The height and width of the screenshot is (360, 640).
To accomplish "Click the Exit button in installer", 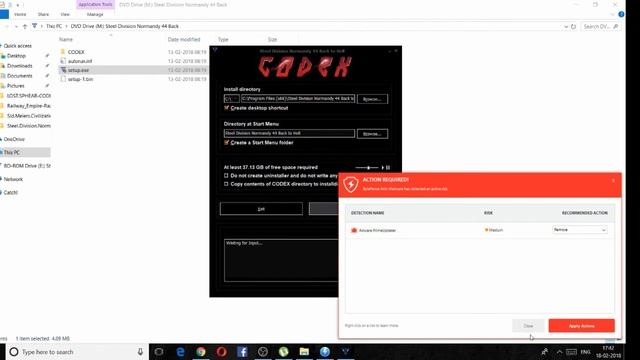I will click(261, 209).
